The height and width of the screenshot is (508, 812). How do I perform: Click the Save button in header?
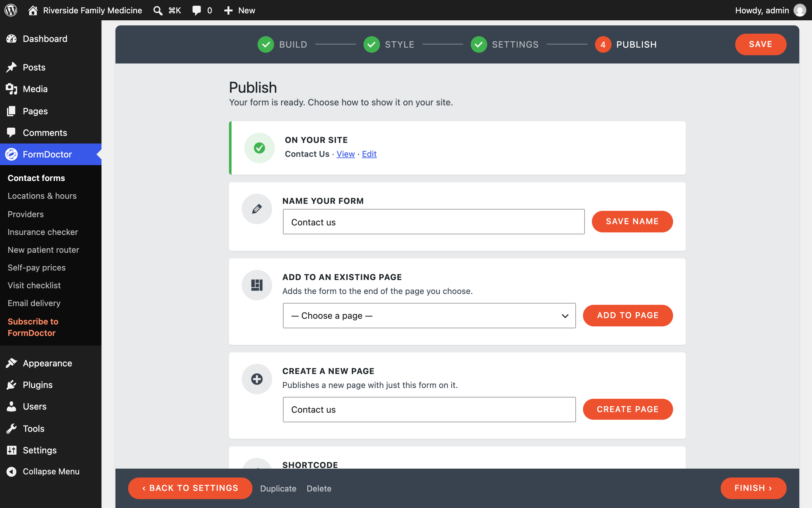tap(760, 44)
